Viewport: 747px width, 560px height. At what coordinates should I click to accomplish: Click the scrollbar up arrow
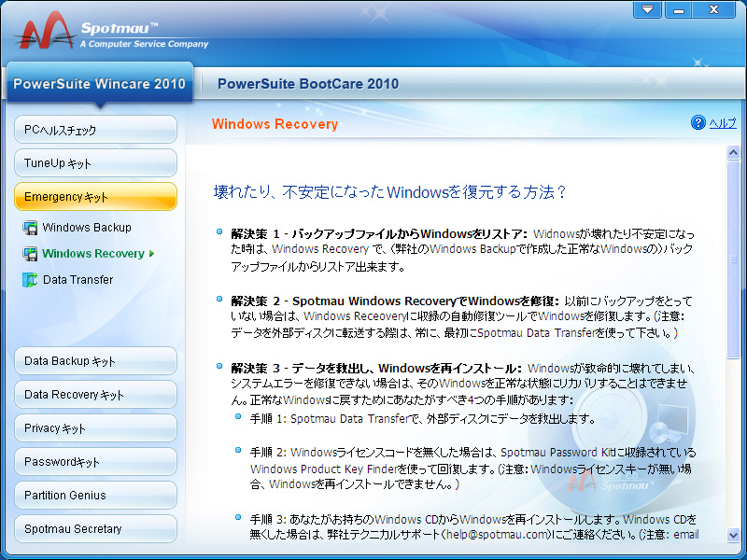(x=733, y=152)
